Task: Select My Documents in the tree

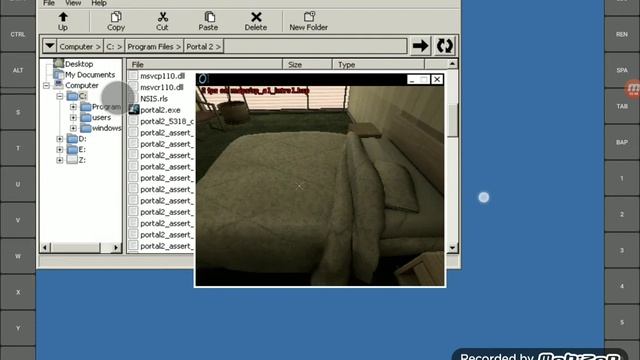Action: (x=90, y=75)
